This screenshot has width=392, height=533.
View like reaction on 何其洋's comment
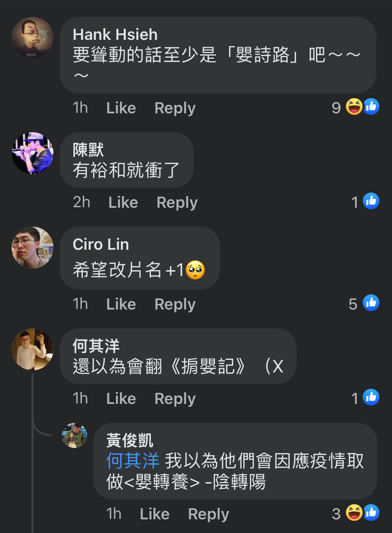[x=365, y=398]
